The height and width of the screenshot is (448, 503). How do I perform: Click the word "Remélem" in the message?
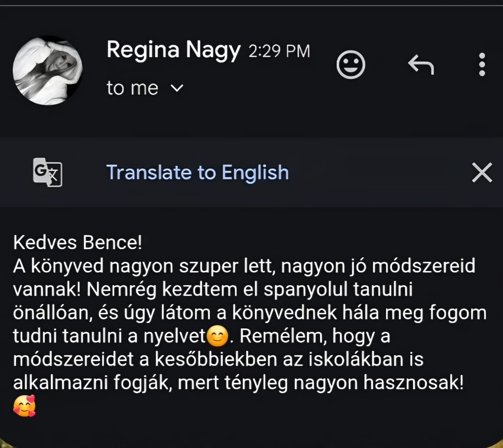click(x=283, y=336)
